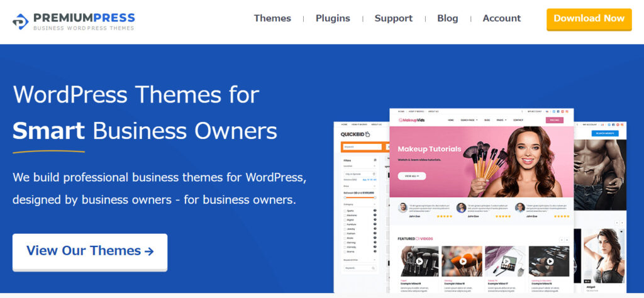The image size is (644, 298).
Task: Click CONTACT in the MakeupVids nav
Action: [518, 120]
